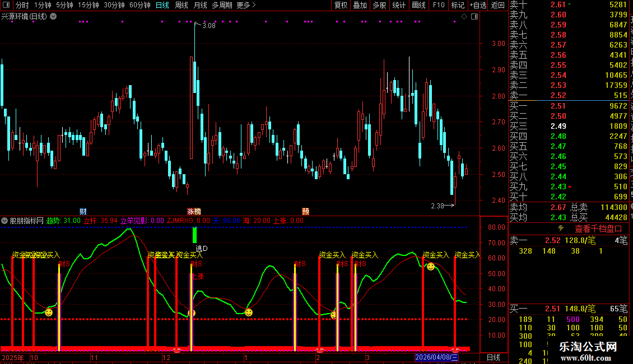The image size is (633, 364).
Task: Click the lightning icon beside 查看千档盘口
Action: click(561, 228)
